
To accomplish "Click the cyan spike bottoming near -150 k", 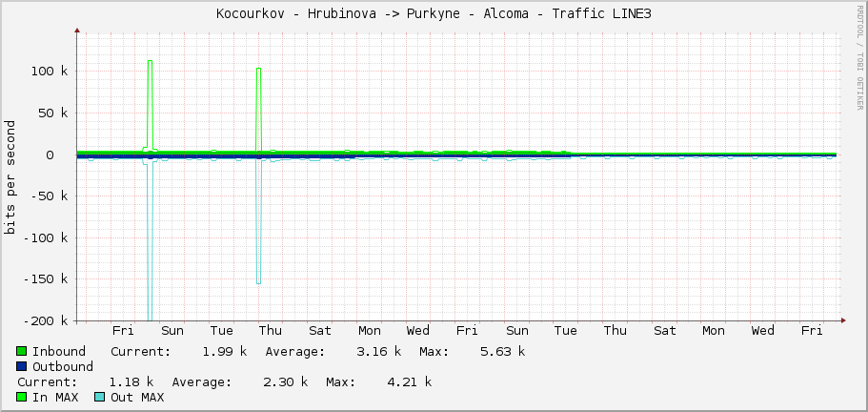I will pyautogui.click(x=258, y=283).
